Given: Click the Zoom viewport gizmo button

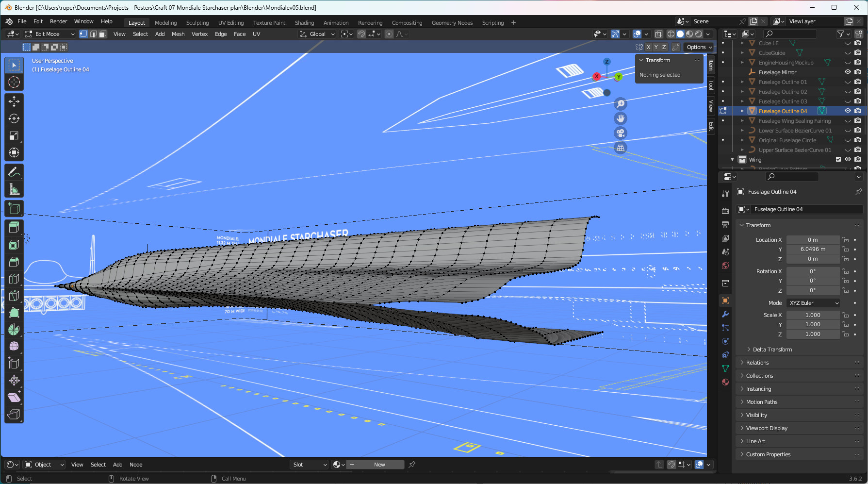Looking at the screenshot, I should click(621, 104).
